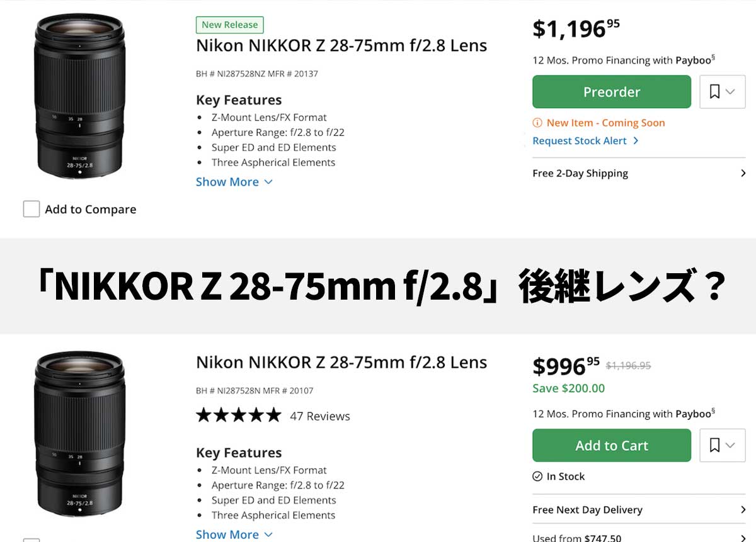Click the five-star rating icons
This screenshot has height=542, width=756.
point(238,415)
